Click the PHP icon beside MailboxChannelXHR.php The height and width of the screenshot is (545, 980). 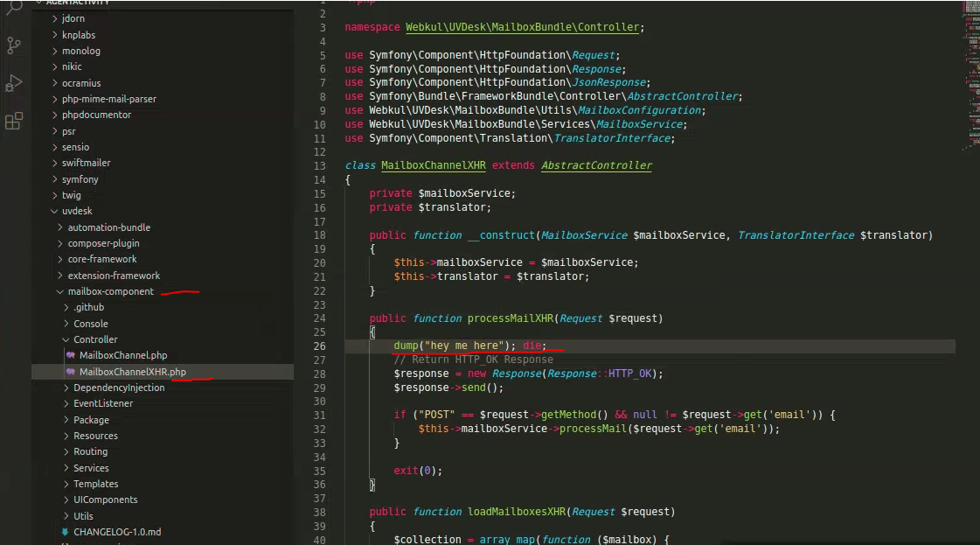click(x=71, y=372)
